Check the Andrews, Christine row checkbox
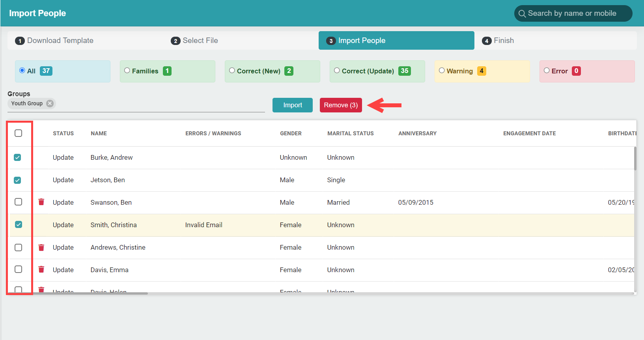Viewport: 644px width, 340px height. 18,247
